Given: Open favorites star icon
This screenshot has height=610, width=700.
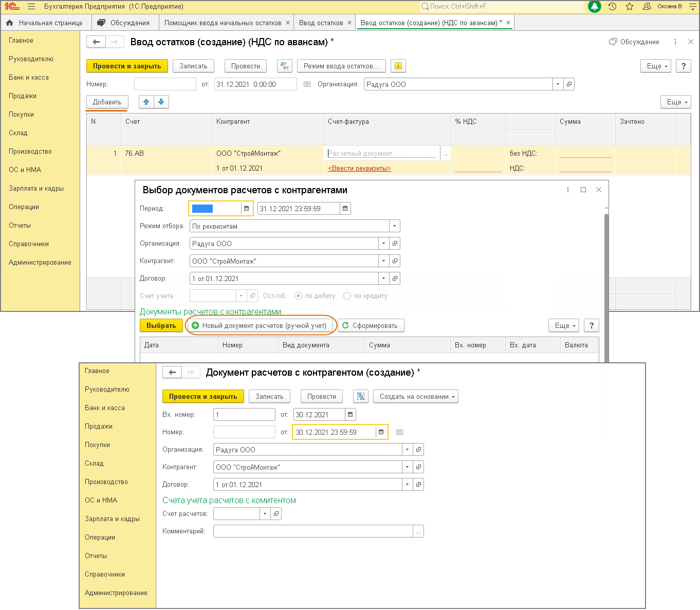Looking at the screenshot, I should tap(630, 7).
